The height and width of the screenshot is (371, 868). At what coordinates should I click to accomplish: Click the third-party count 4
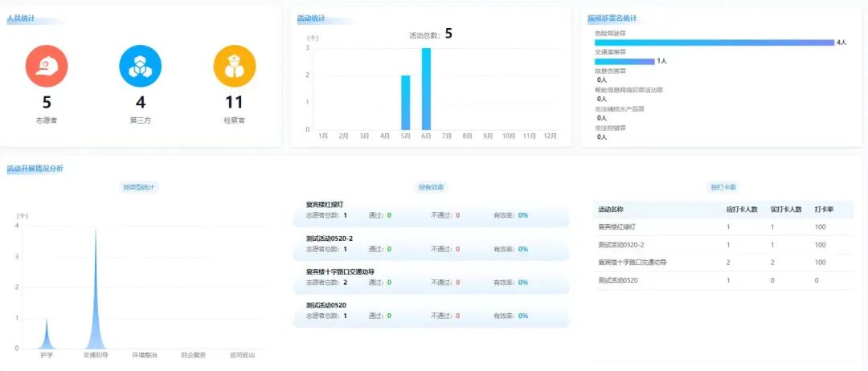point(141,103)
